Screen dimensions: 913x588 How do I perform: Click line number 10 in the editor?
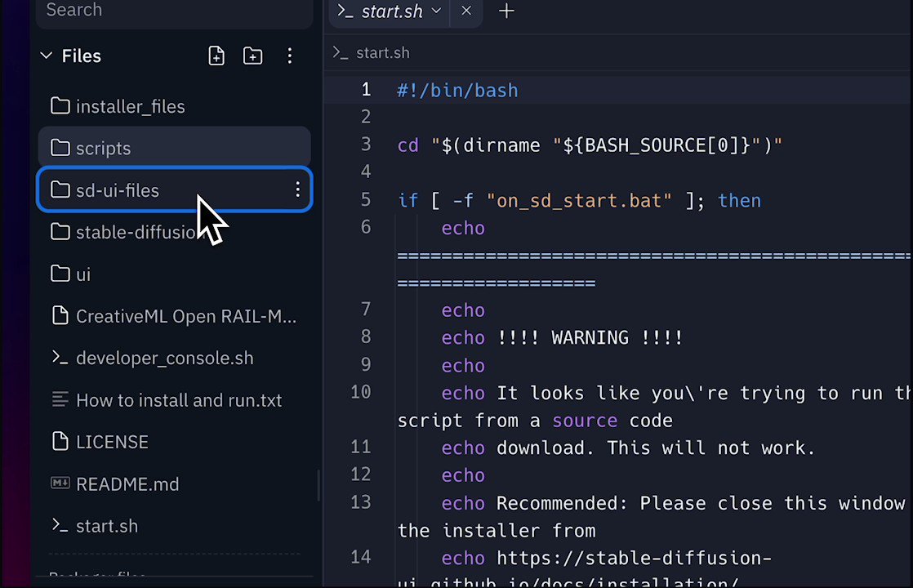pos(360,392)
